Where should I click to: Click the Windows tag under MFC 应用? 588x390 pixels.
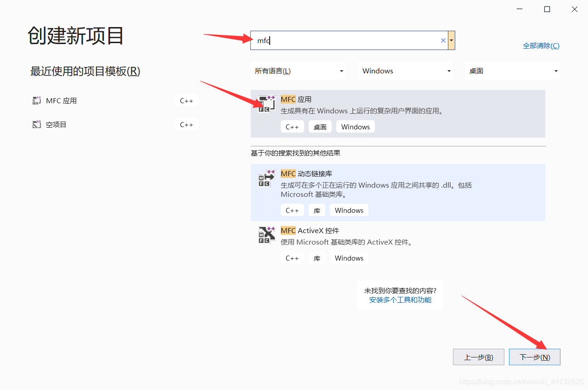point(356,127)
